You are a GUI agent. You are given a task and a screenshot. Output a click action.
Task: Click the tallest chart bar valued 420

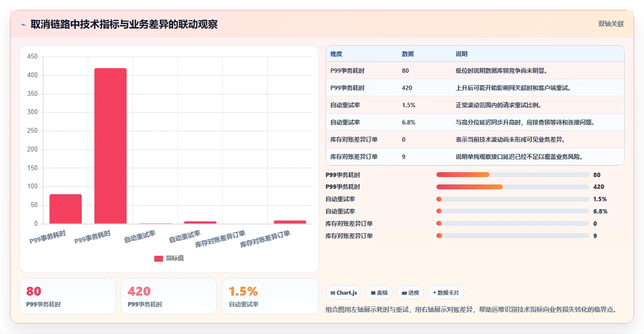[110, 146]
